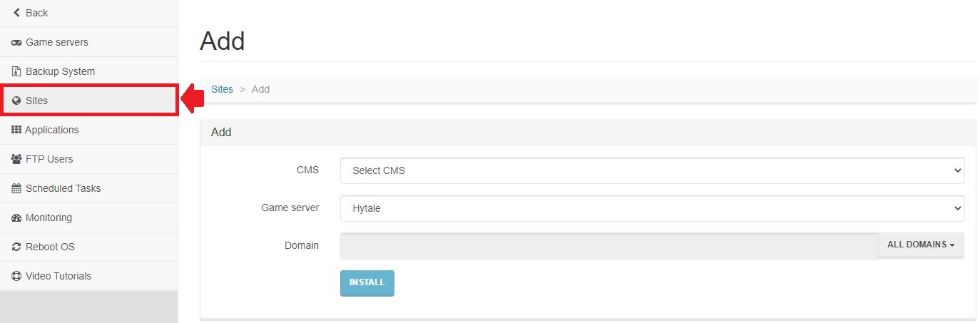Click the Applications grid icon
The width and height of the screenshot is (980, 323).
pyautogui.click(x=16, y=130)
